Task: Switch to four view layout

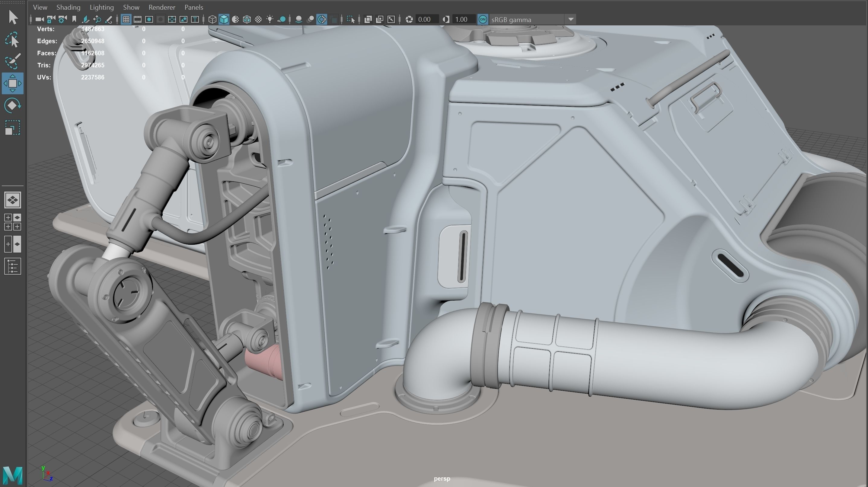Action: pyautogui.click(x=13, y=222)
